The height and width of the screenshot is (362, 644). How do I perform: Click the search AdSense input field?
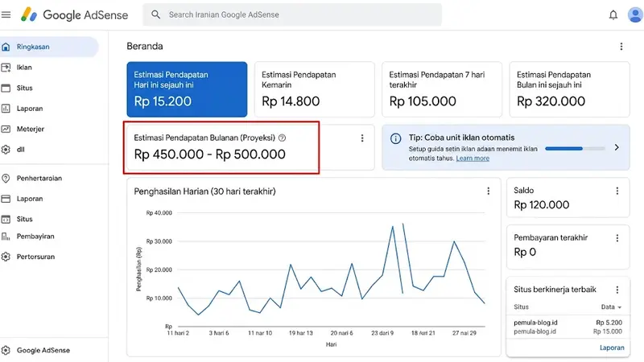292,14
